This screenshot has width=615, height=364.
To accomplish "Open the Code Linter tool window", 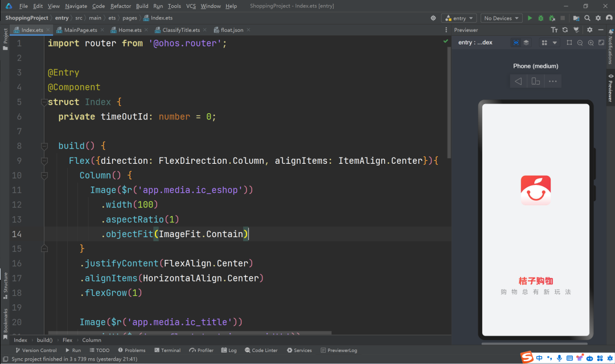I will click(261, 350).
